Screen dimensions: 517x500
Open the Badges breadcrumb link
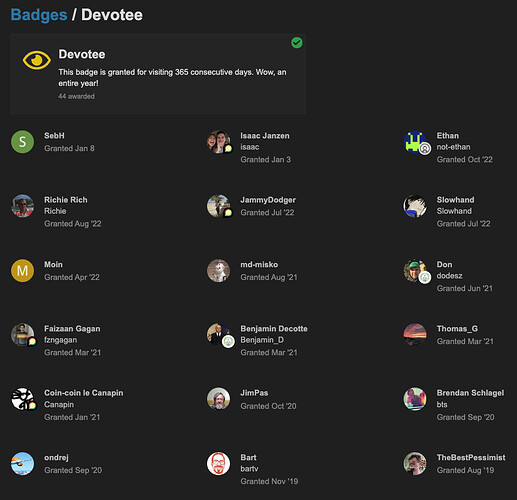(39, 15)
